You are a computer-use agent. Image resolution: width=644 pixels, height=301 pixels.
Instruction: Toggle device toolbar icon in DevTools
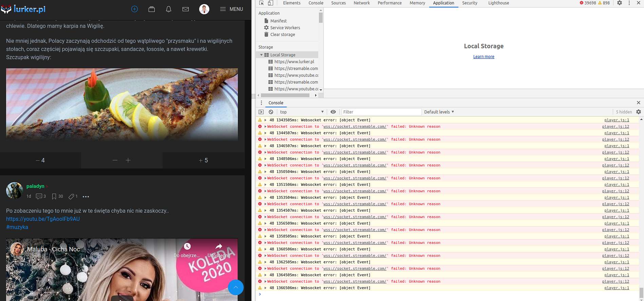click(x=270, y=3)
